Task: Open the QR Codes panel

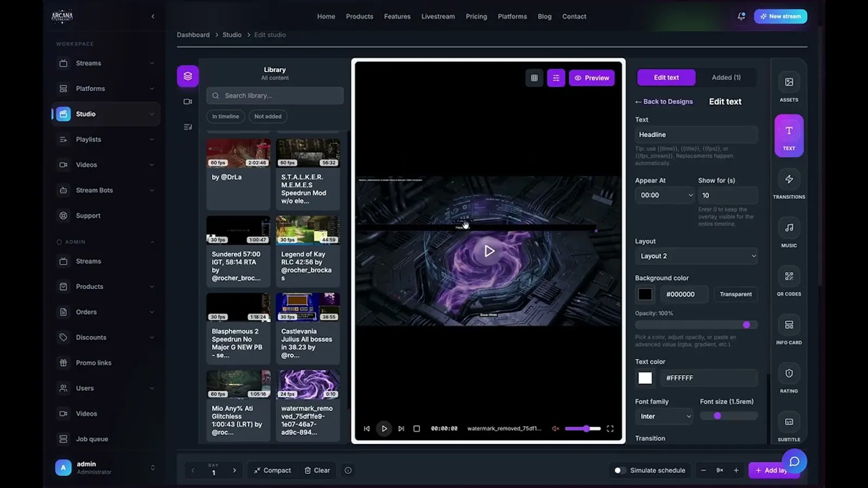Action: (x=789, y=277)
